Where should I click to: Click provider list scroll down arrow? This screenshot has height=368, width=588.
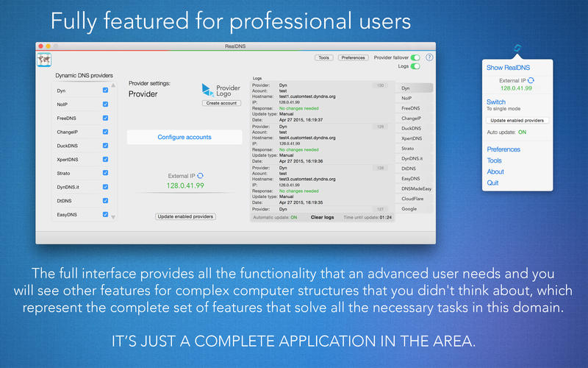(x=113, y=217)
